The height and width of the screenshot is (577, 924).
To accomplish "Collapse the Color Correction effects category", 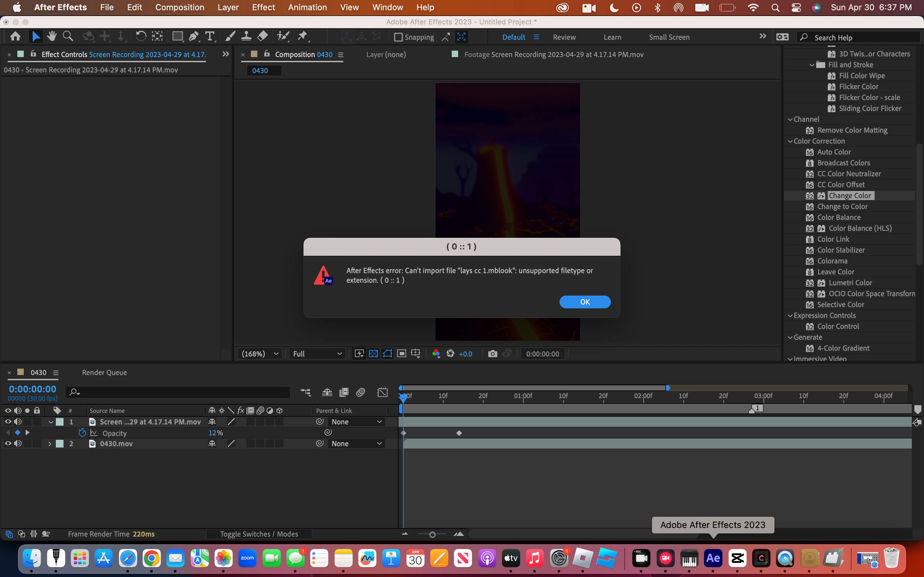I will (x=790, y=141).
